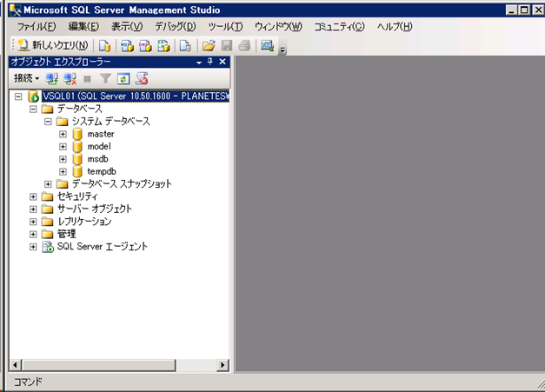Select the VSQL01 server tree item
The width and height of the screenshot is (545, 392).
click(x=136, y=96)
